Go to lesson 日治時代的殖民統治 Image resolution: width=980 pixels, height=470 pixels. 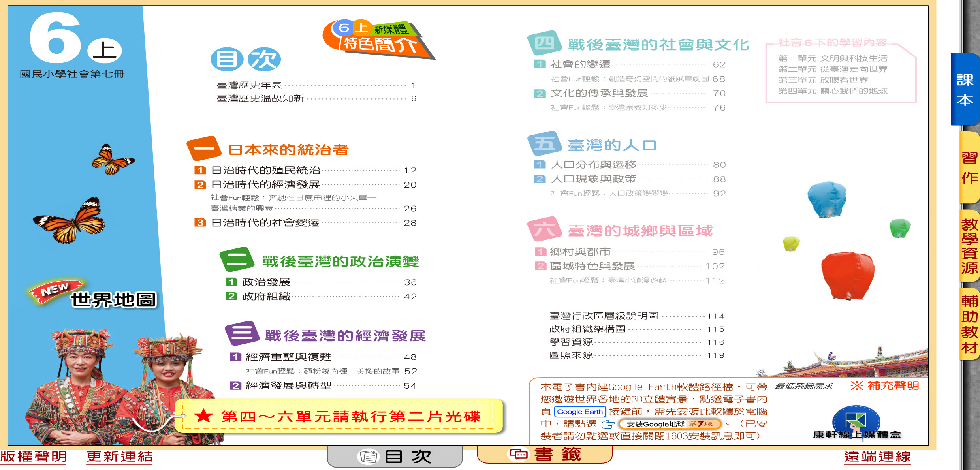click(x=265, y=171)
